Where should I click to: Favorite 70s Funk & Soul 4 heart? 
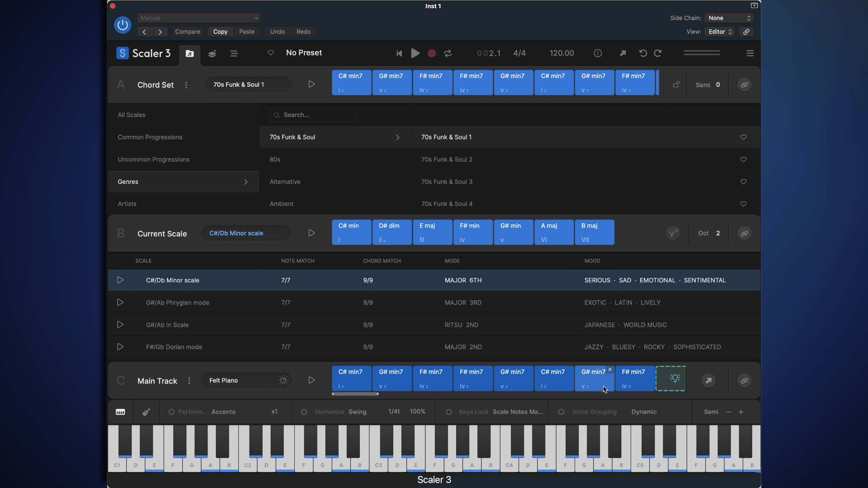point(743,204)
